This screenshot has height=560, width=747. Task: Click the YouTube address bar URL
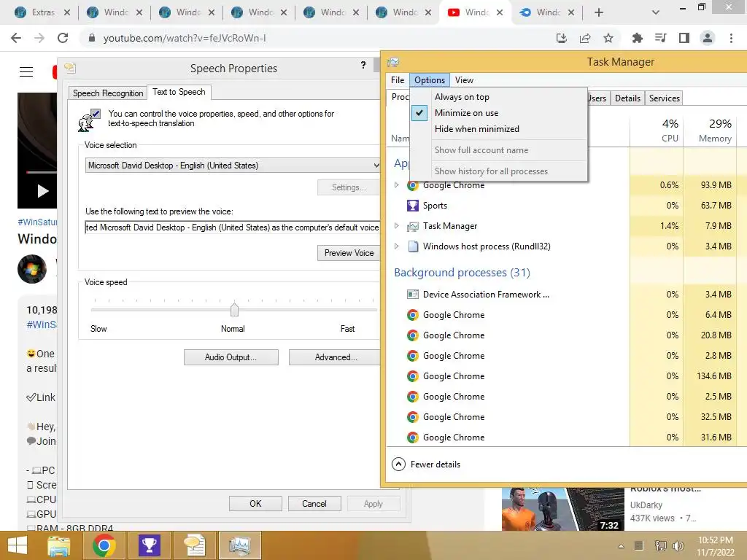[185, 38]
